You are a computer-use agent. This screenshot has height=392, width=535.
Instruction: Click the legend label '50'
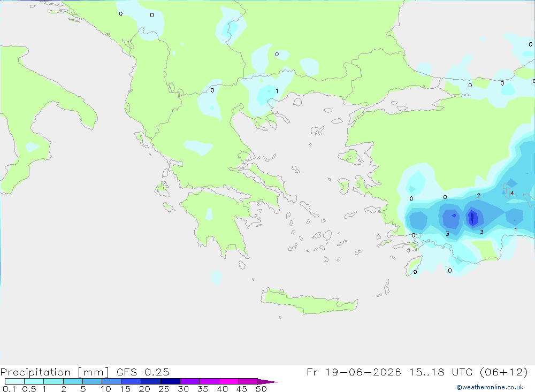pyautogui.click(x=261, y=389)
